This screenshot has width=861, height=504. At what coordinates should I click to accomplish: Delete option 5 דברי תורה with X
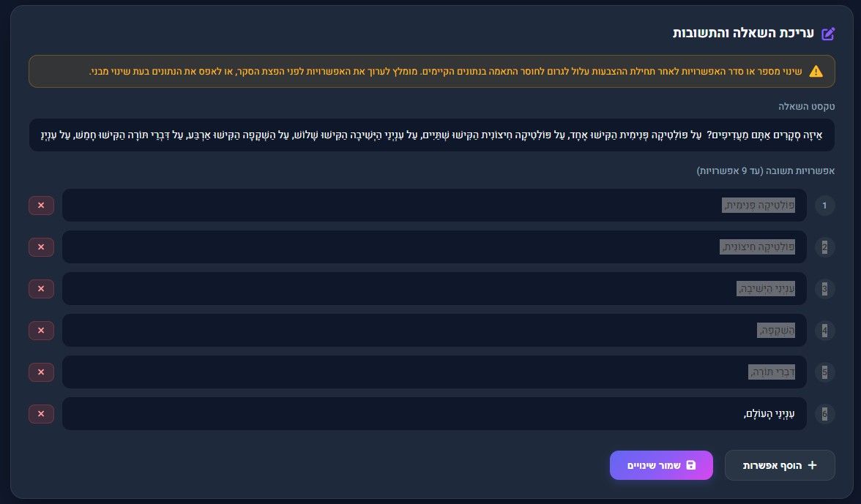tap(41, 372)
